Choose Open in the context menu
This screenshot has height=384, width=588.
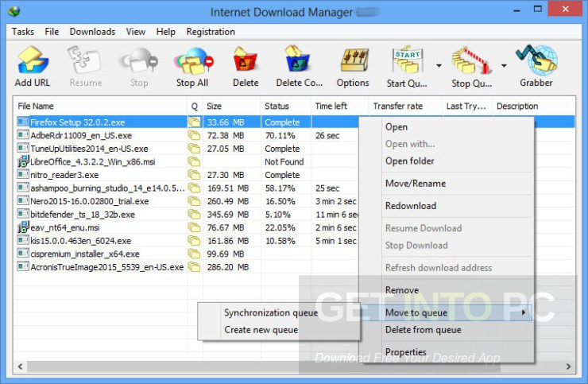[397, 127]
